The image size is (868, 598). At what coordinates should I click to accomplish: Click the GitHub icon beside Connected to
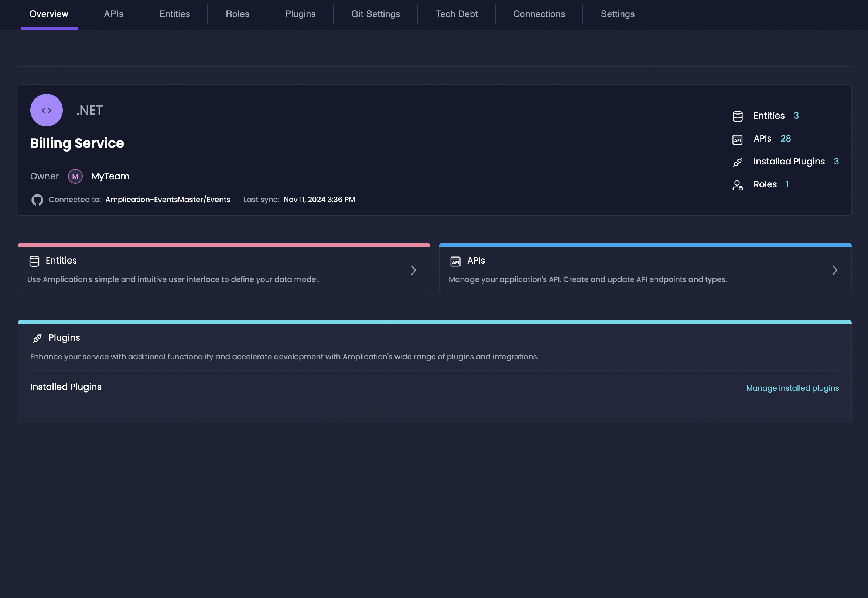[x=37, y=200]
